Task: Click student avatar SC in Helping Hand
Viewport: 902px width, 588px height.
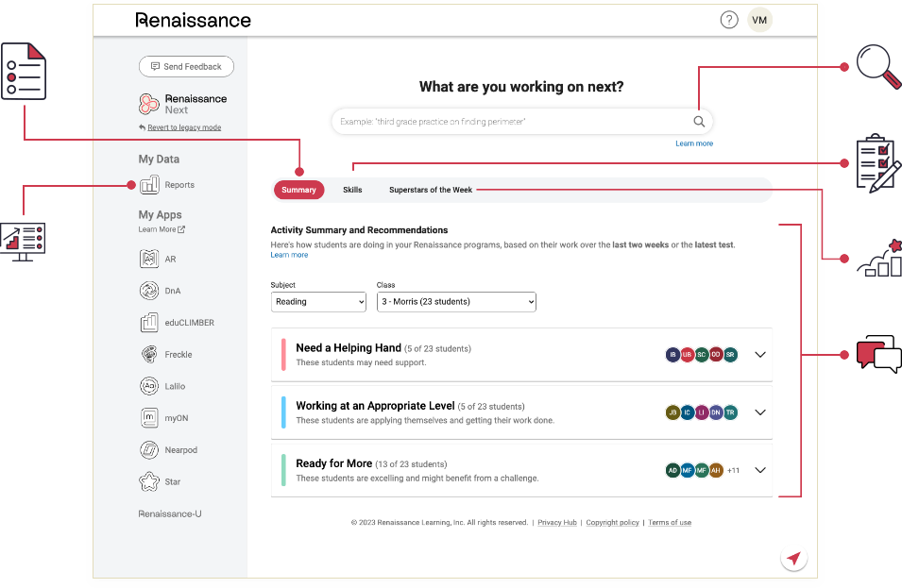Action: coord(701,355)
